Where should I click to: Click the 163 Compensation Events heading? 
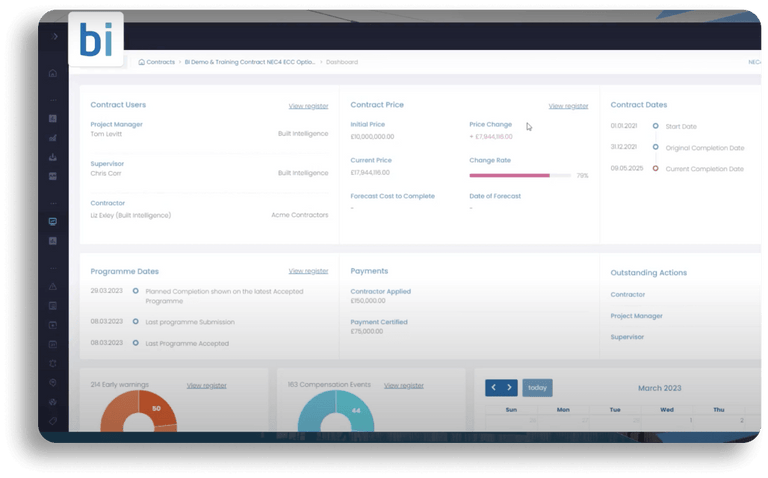(x=329, y=384)
